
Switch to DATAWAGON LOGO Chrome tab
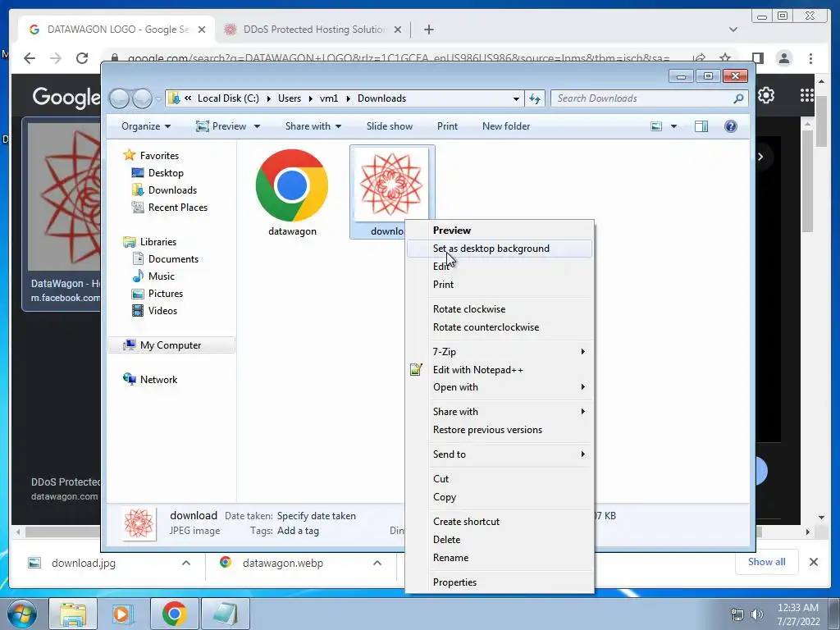pos(117,30)
